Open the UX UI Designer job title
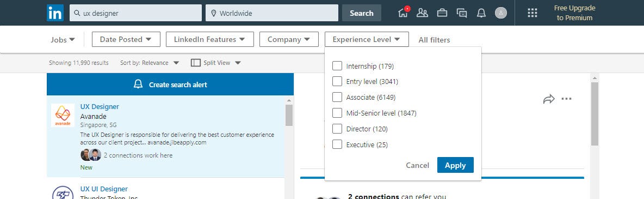The width and height of the screenshot is (644, 199). tap(104, 189)
